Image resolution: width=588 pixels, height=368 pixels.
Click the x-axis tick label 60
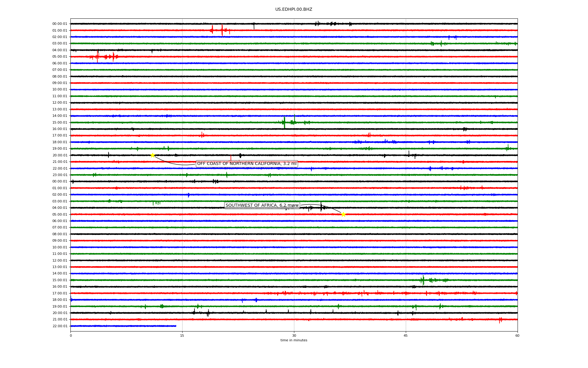(x=517, y=335)
